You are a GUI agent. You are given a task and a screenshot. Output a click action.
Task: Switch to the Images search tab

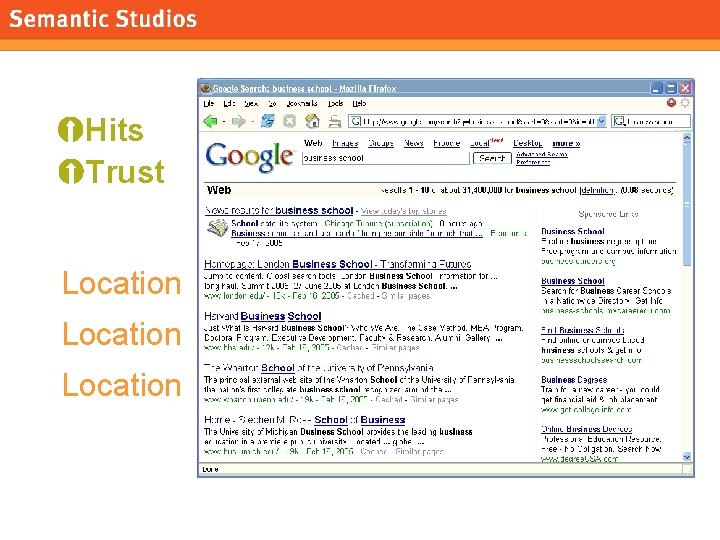click(x=345, y=143)
